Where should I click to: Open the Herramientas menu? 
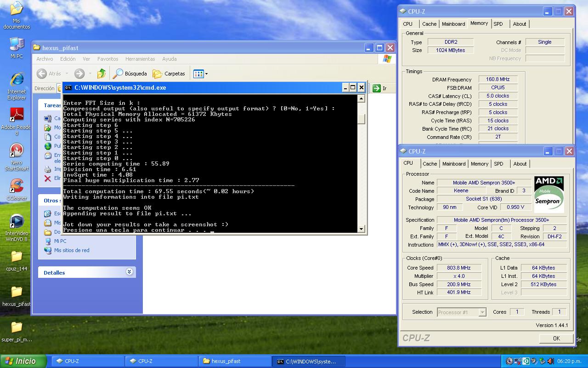coord(140,59)
